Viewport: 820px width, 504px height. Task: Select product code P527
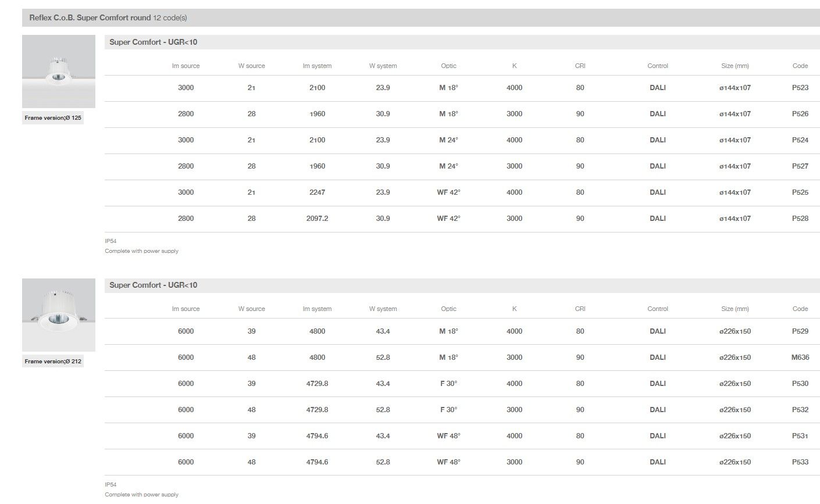click(800, 166)
